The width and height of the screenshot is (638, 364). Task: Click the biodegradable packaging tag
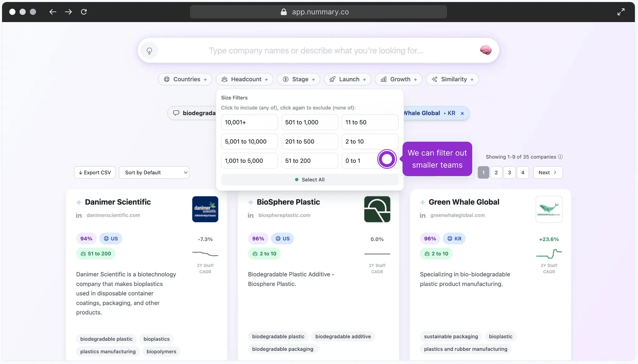tap(283, 349)
